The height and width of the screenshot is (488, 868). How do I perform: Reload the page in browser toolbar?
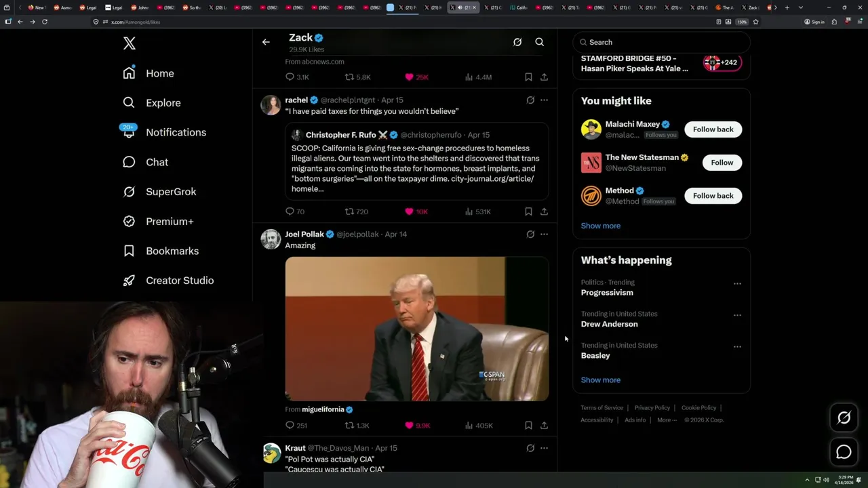45,22
